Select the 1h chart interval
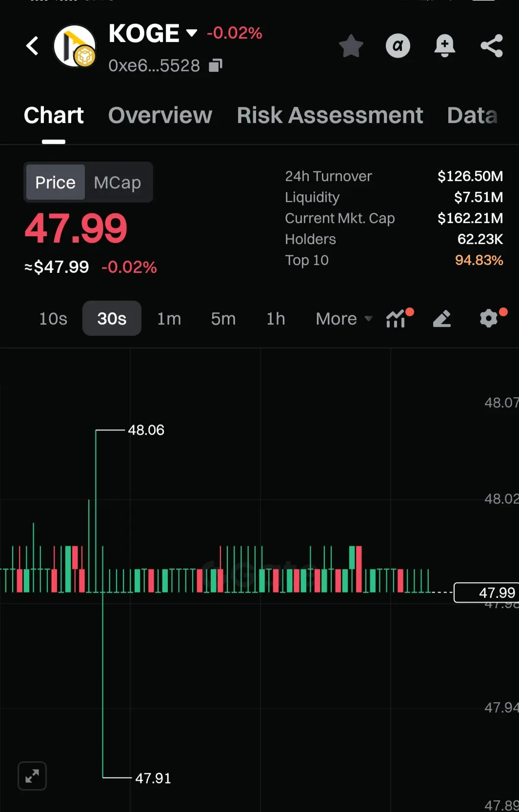 coord(276,319)
